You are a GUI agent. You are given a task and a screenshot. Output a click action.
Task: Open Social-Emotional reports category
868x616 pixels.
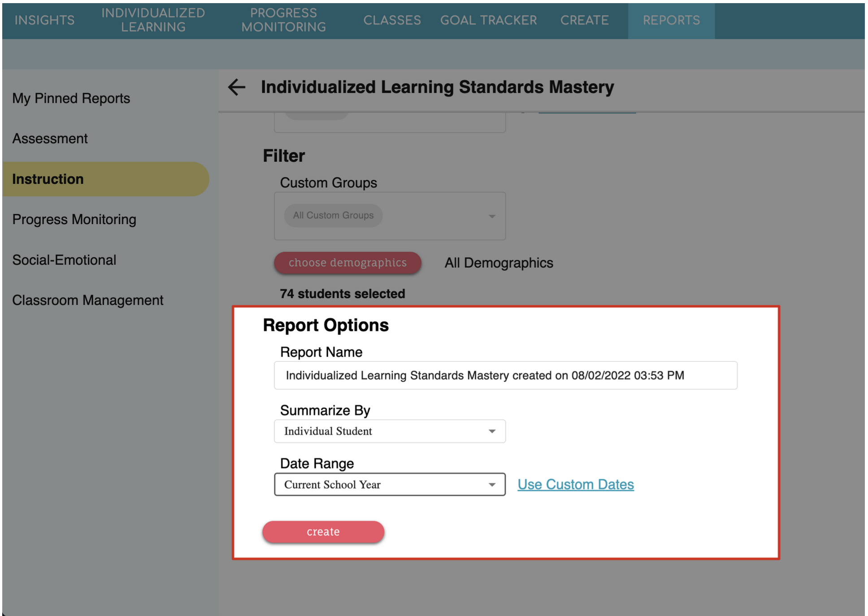(x=64, y=260)
